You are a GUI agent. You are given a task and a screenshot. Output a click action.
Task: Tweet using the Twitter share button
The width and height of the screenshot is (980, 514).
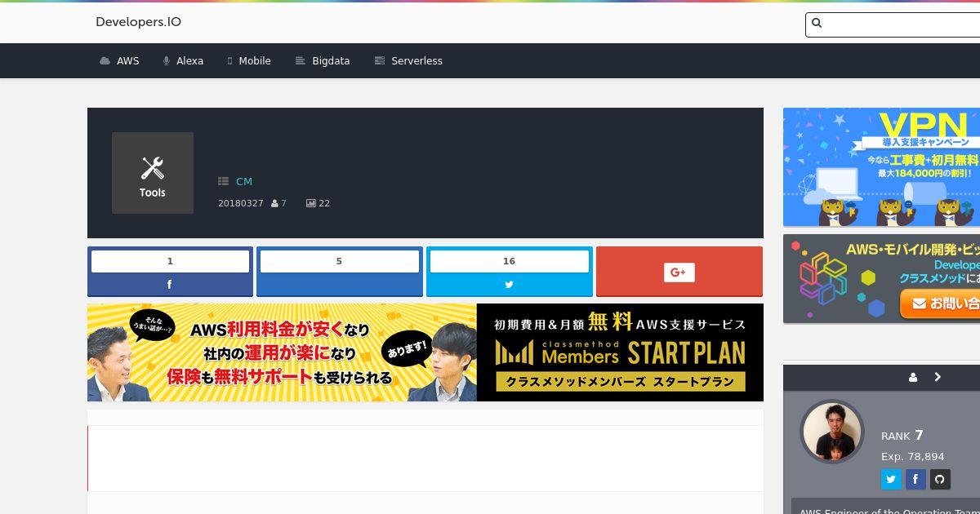510,272
